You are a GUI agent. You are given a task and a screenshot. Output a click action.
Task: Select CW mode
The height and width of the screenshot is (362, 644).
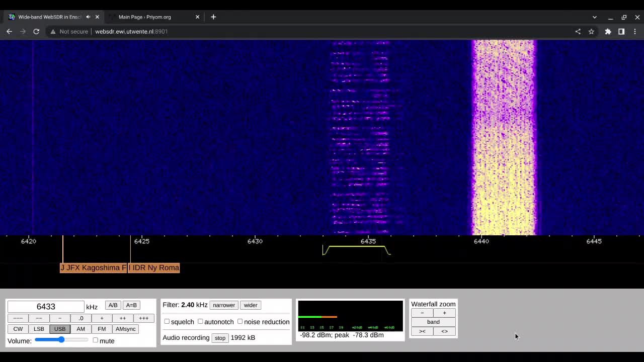(x=18, y=329)
